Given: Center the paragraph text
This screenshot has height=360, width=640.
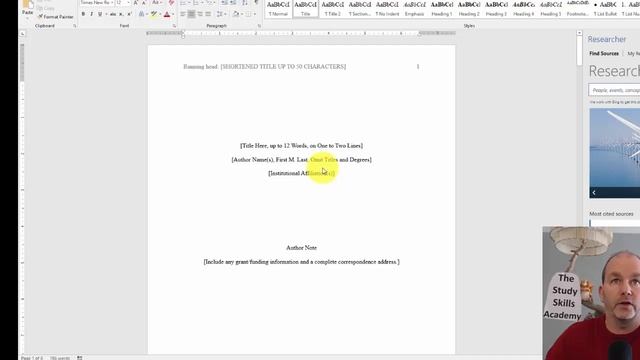Looking at the screenshot, I should click(191, 14).
